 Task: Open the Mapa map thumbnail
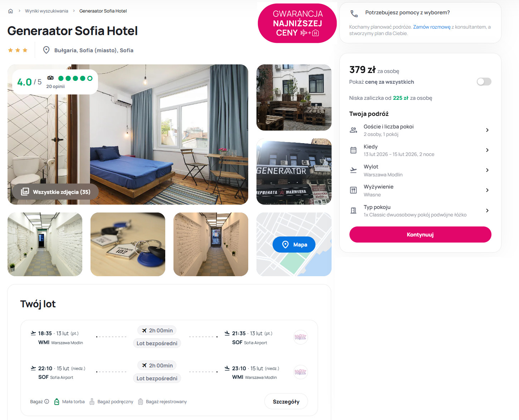(294, 245)
